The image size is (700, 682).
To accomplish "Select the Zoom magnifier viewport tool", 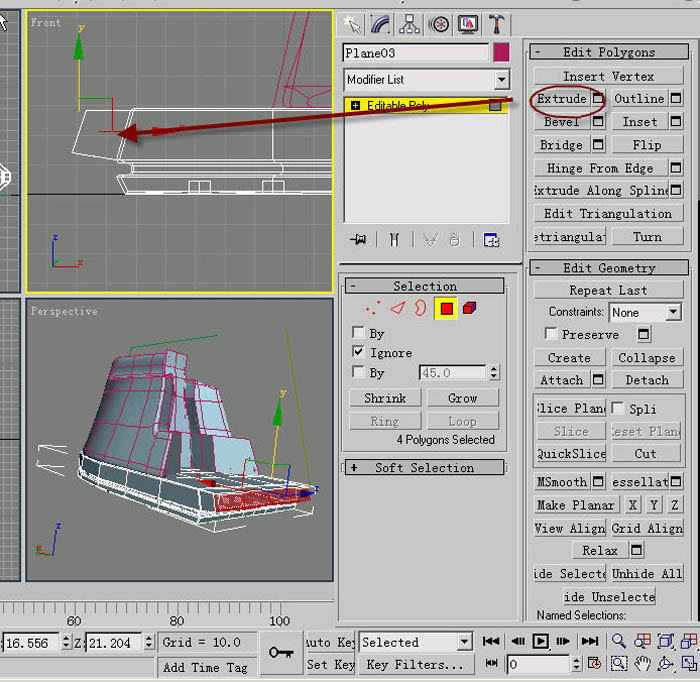I will click(619, 641).
